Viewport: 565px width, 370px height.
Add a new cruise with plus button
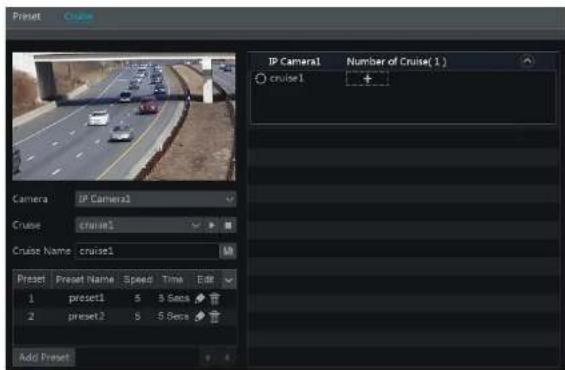click(x=367, y=79)
